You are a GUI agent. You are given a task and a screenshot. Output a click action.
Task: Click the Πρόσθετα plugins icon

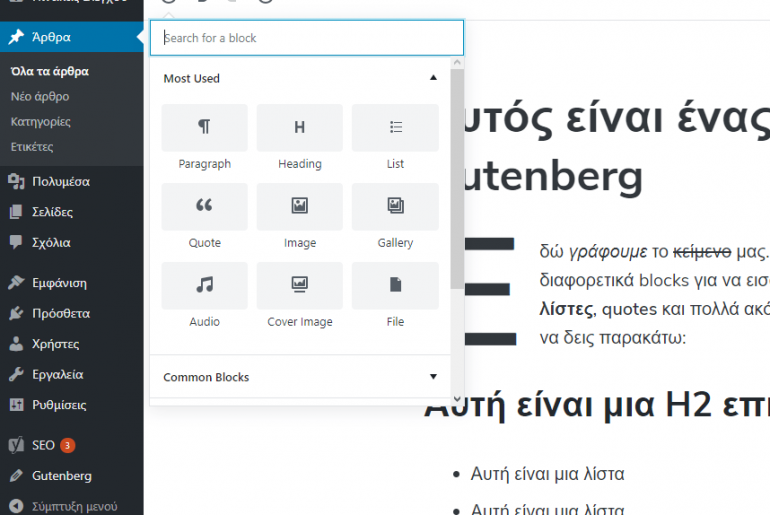point(16,313)
